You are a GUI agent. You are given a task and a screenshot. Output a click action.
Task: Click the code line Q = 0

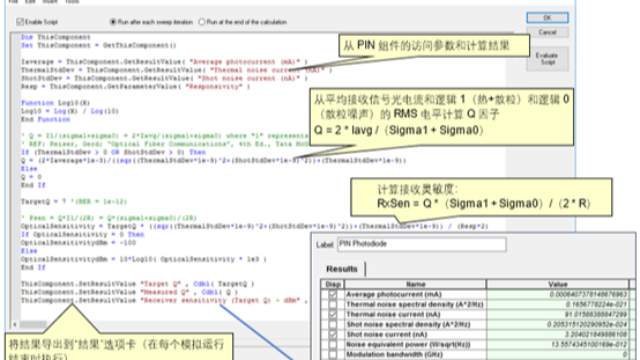(x=31, y=177)
